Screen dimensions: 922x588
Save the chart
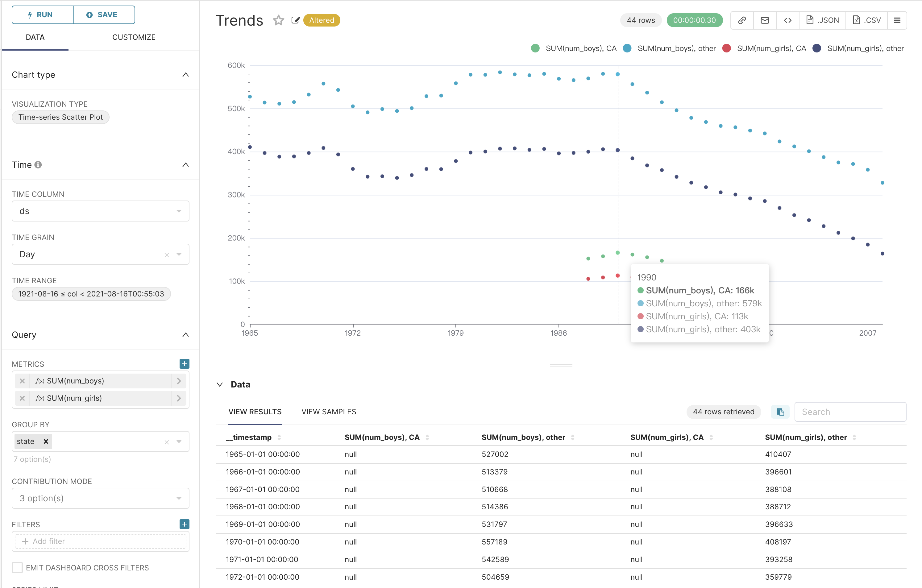[104, 14]
